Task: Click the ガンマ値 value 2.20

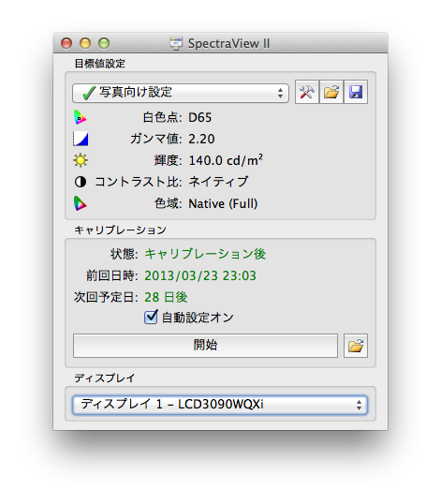Action: pyautogui.click(x=201, y=139)
